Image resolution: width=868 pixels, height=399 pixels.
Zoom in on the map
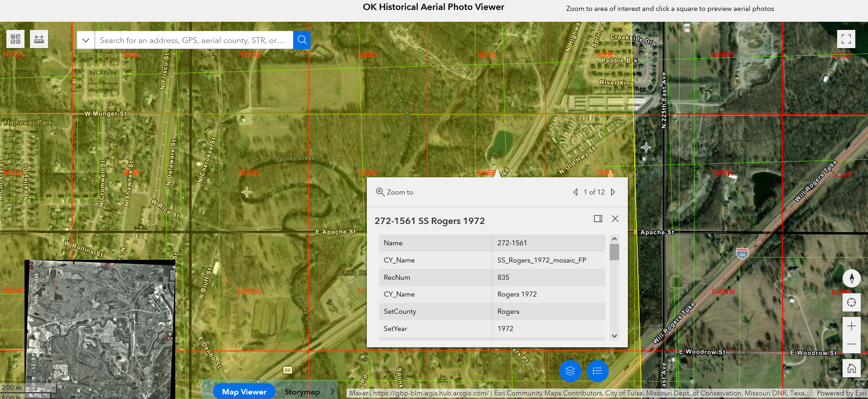coord(852,326)
